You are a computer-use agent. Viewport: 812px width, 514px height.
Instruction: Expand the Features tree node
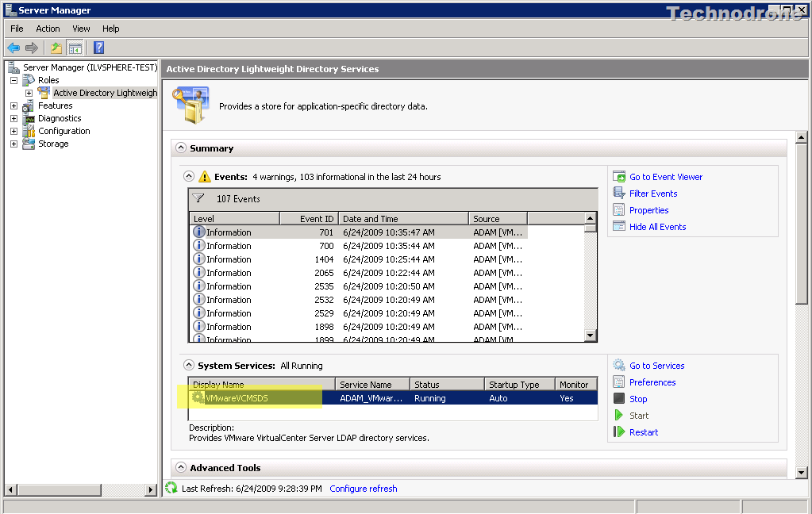[x=14, y=105]
